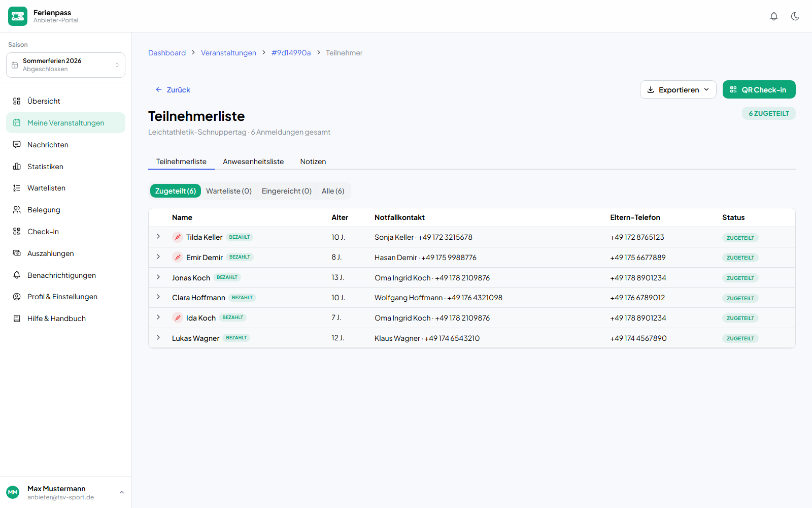Open Meine Veranstaltungen in sidebar
Screen dimensions: 812x508
pyautogui.click(x=65, y=123)
